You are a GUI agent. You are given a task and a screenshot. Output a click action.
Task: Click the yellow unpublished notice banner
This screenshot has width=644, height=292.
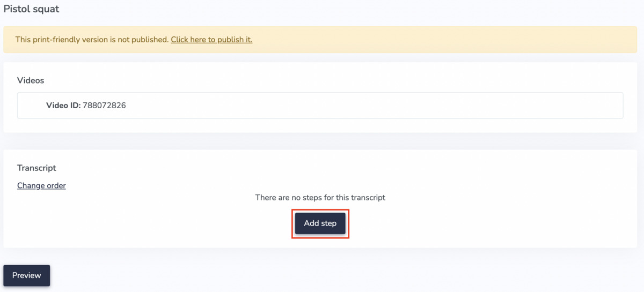(x=429, y=40)
